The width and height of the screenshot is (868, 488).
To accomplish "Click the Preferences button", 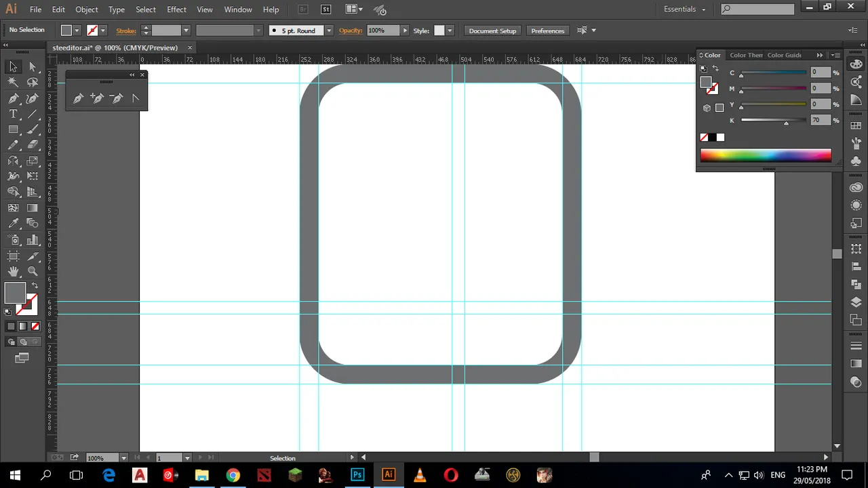I will (547, 30).
